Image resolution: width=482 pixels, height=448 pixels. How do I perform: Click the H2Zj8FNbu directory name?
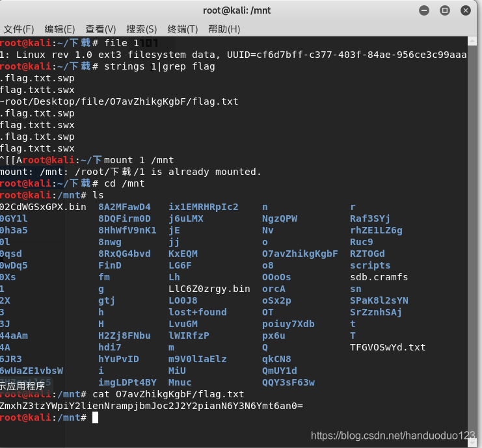coord(124,336)
